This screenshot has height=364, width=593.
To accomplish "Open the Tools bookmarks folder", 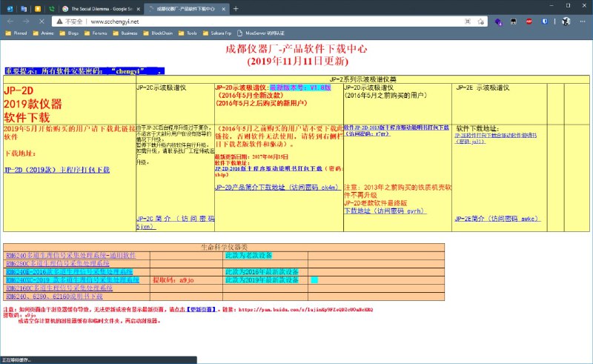I will (188, 33).
